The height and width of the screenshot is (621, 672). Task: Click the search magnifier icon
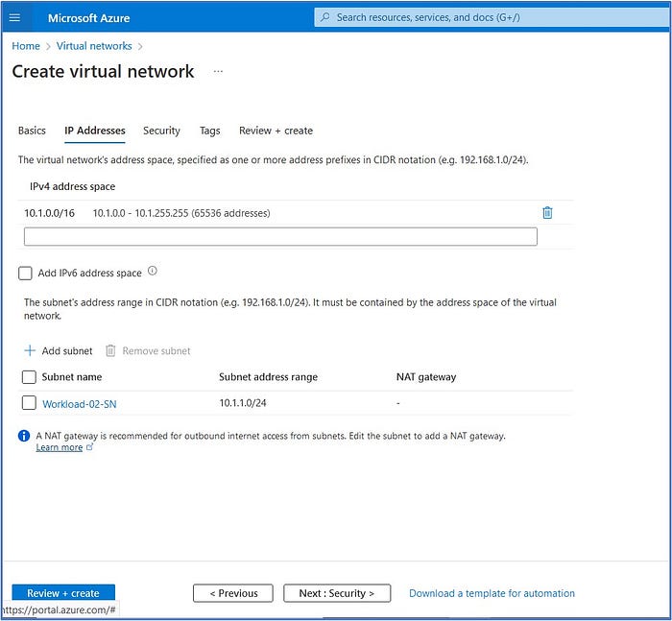pyautogui.click(x=325, y=17)
